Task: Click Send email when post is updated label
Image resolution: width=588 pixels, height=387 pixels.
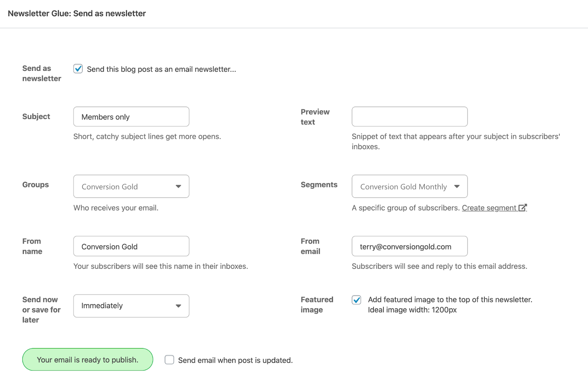Action: 235,361
